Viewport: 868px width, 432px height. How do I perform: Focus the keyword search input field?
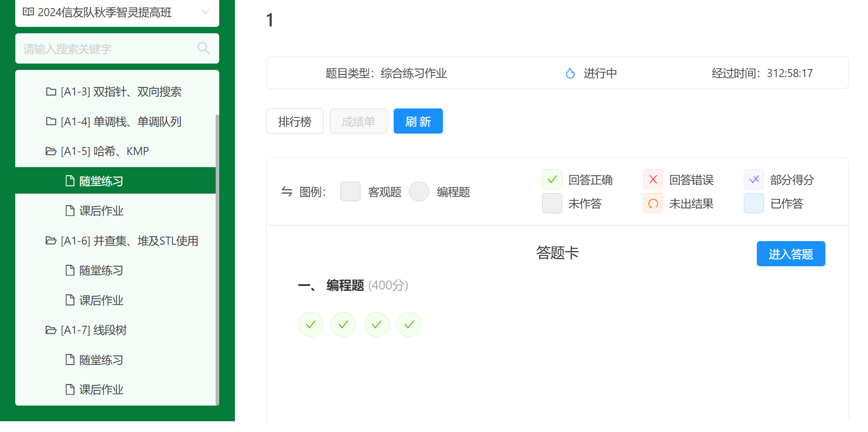pyautogui.click(x=108, y=48)
